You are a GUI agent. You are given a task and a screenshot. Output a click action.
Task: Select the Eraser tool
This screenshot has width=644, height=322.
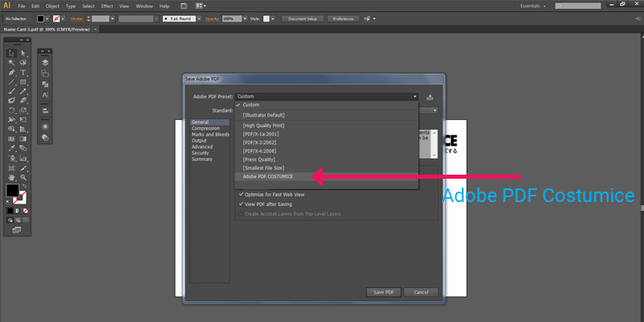[23, 101]
